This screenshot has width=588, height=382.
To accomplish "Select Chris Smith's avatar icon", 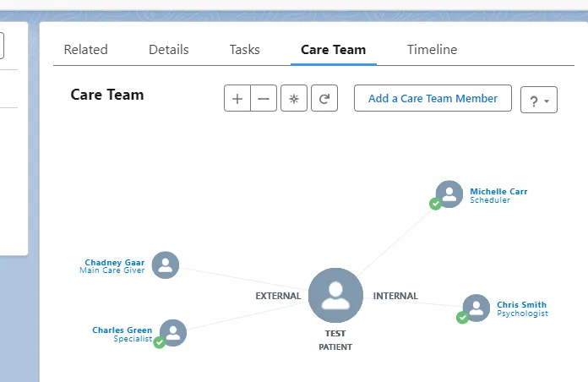I will (476, 308).
